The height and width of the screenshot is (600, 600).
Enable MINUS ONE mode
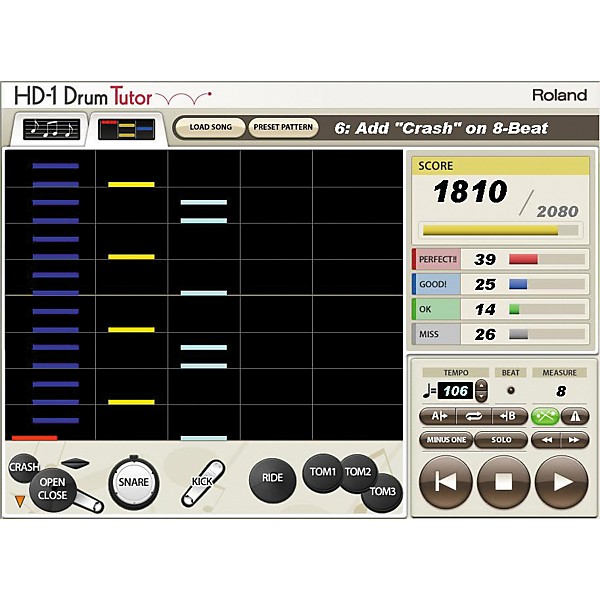446,440
